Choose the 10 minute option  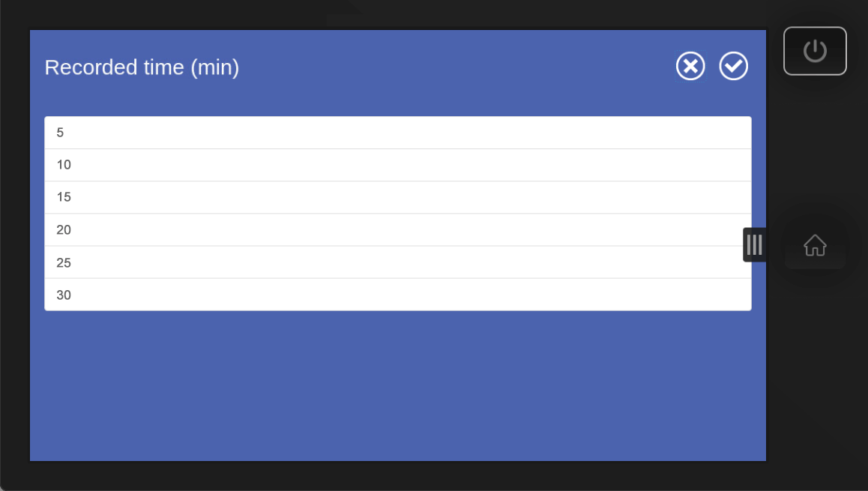pyautogui.click(x=397, y=165)
